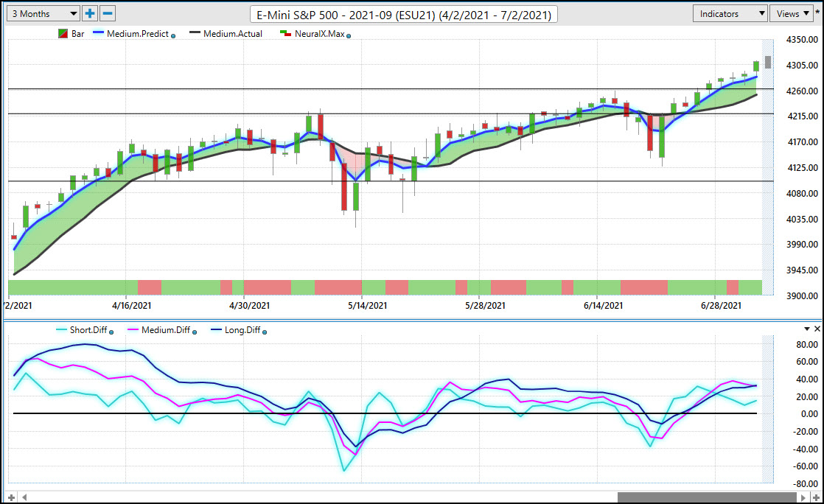This screenshot has height=504, width=824.
Task: Select the Bar legend label
Action: click(x=78, y=34)
